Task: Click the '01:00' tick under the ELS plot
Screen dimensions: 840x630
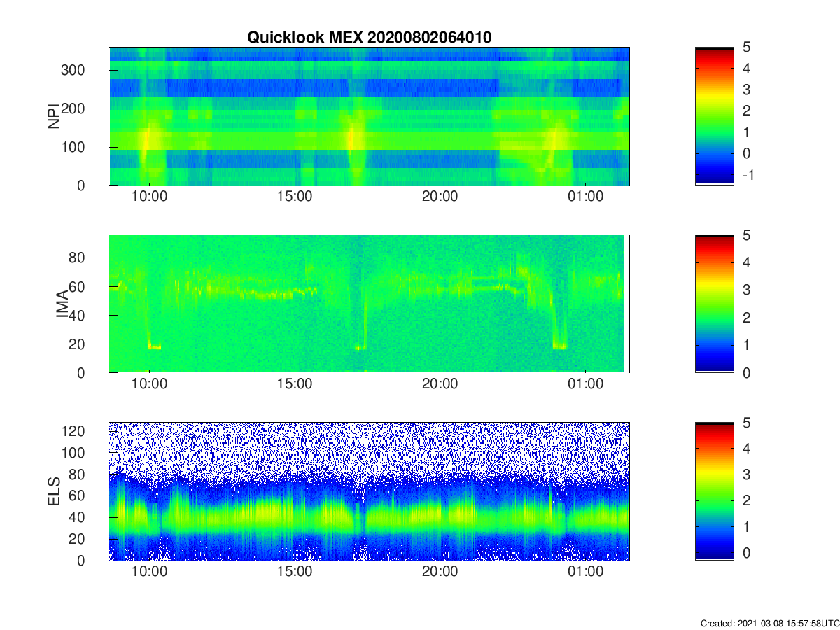Action: [585, 572]
